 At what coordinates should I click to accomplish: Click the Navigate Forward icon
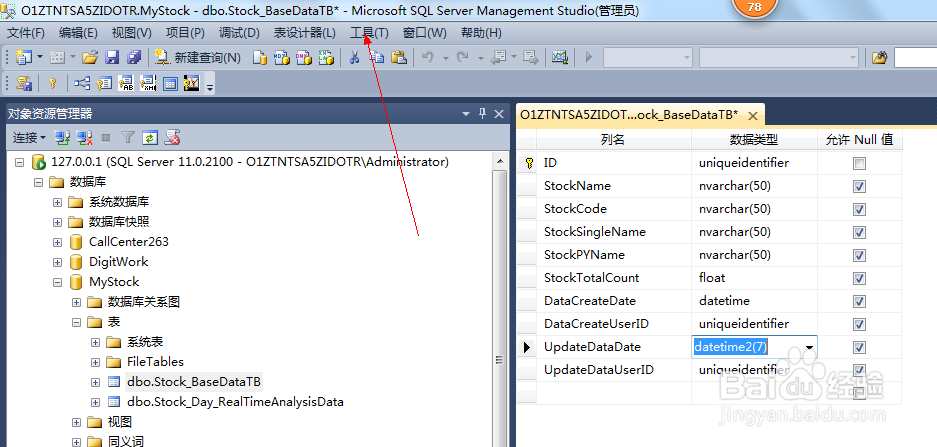coord(531,57)
